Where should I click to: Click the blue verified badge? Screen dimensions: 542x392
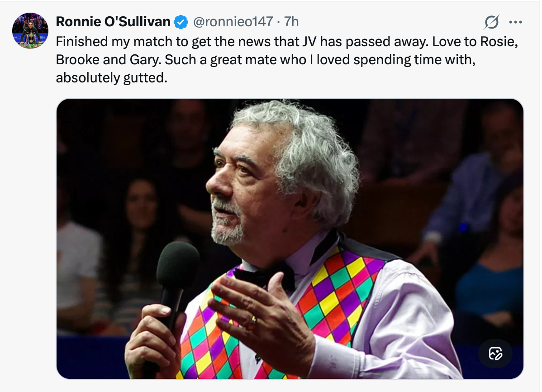tap(181, 22)
